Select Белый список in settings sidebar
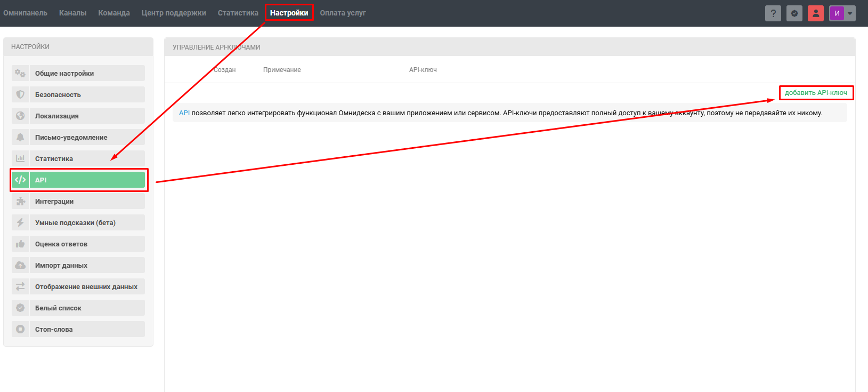The image size is (868, 392). tap(58, 308)
